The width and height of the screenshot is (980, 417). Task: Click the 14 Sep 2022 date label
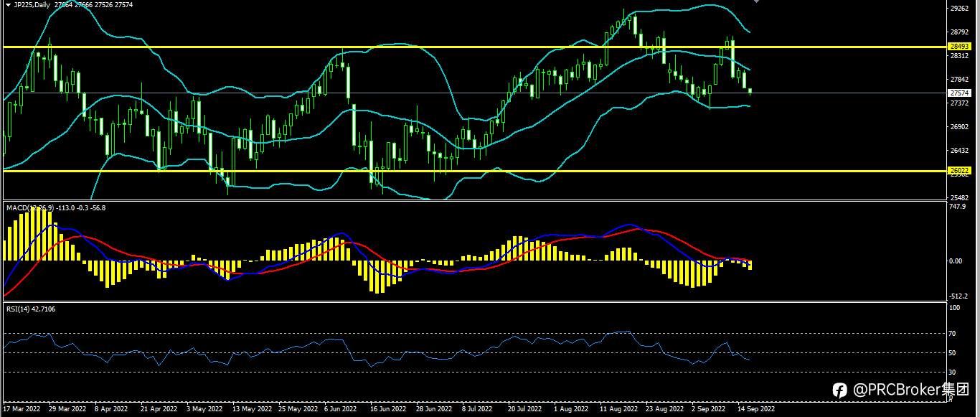coord(756,409)
